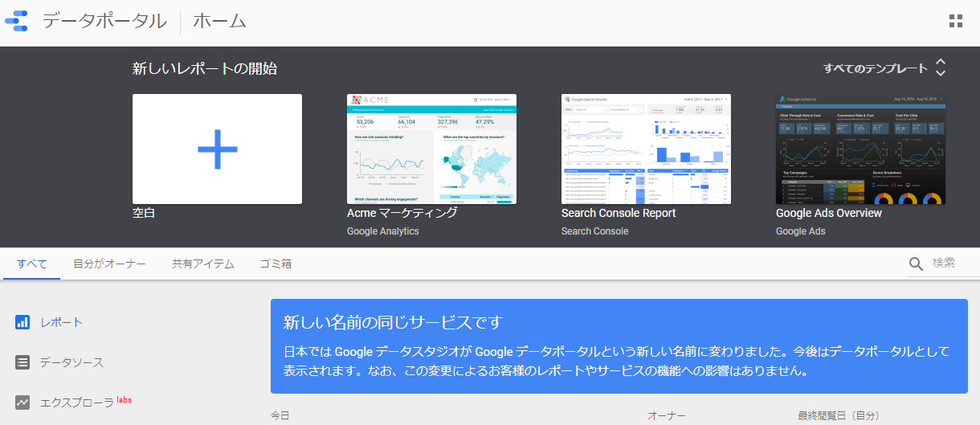Click the Google Analytics subtitle text

(383, 231)
